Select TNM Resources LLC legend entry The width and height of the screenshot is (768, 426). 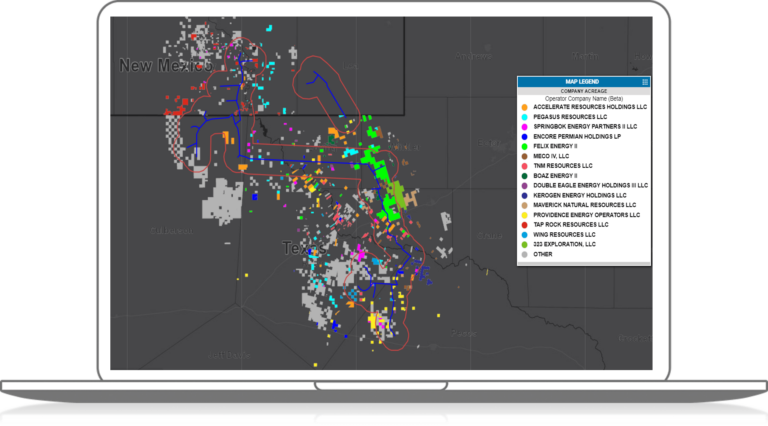[x=563, y=166]
